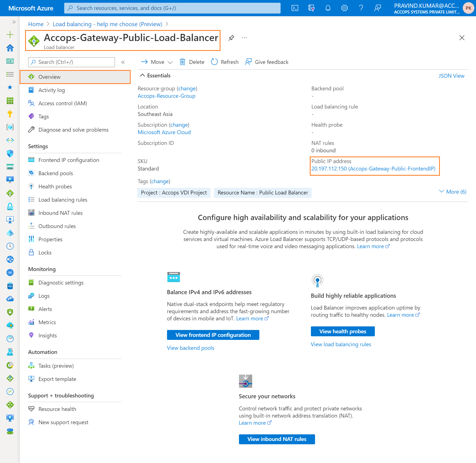Click the Create a resource plus icon

[x=10, y=34]
